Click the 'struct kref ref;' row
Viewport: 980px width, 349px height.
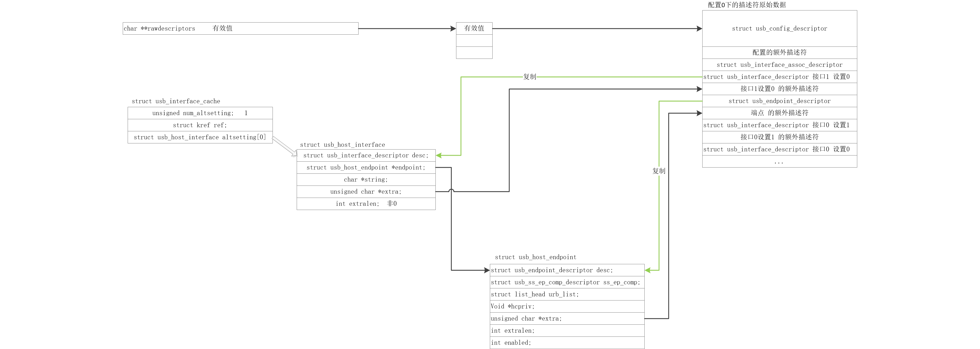tap(200, 125)
